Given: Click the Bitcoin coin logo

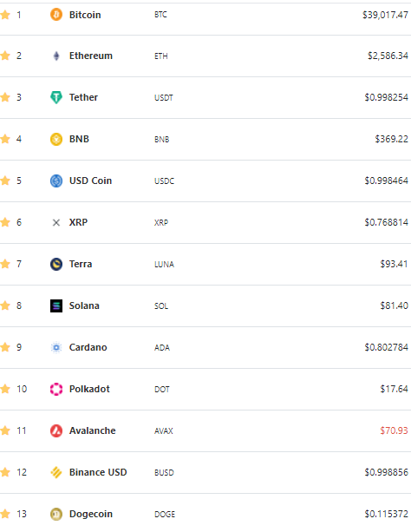Looking at the screenshot, I should pos(56,15).
